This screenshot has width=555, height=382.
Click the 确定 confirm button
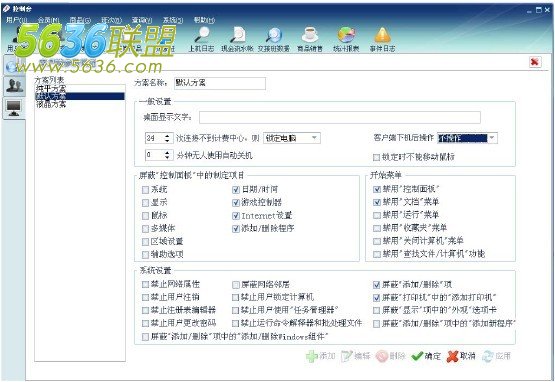tap(426, 356)
